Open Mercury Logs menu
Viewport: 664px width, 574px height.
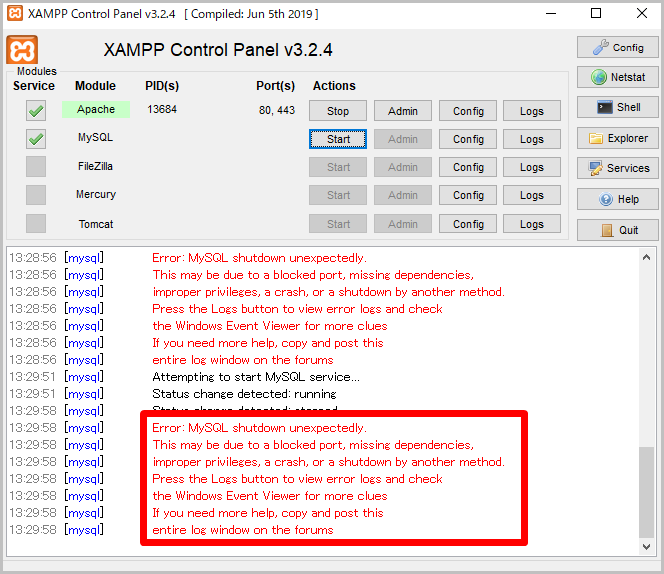click(532, 195)
